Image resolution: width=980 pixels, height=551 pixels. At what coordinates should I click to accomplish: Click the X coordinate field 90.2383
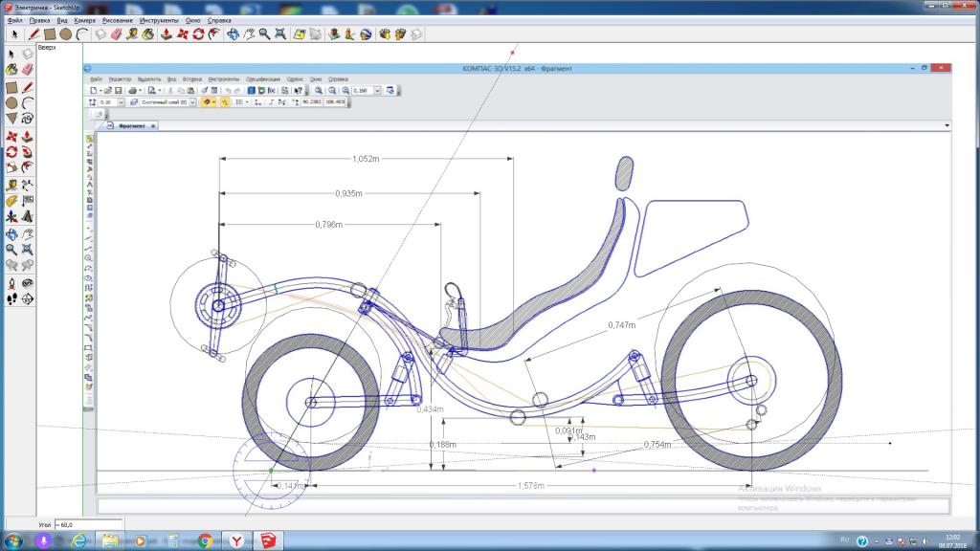click(312, 101)
